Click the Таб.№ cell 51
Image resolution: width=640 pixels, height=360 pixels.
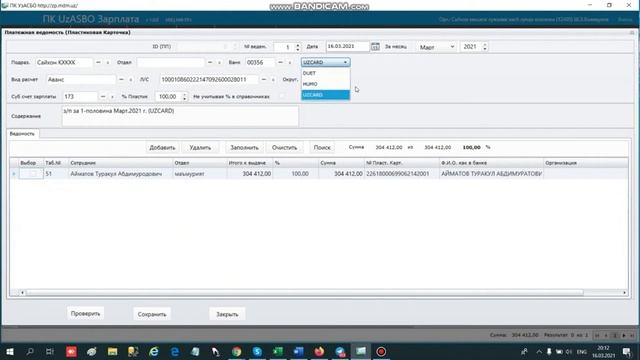point(56,174)
